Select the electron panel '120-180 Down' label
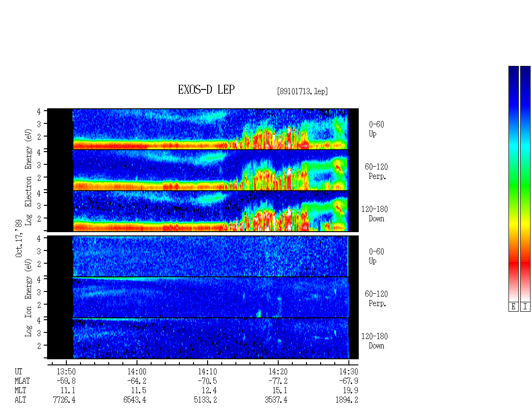This screenshot has height=412, width=532. [x=375, y=214]
